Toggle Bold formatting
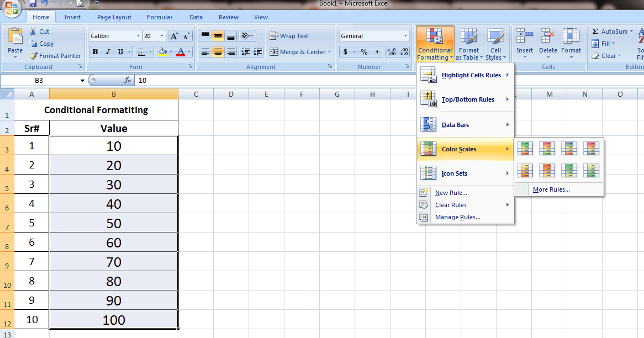 click(x=94, y=51)
